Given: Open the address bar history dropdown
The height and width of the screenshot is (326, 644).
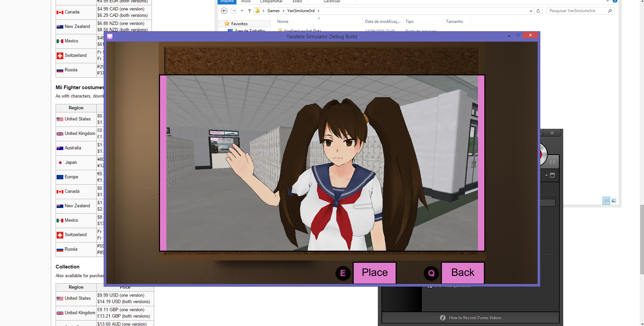Looking at the screenshot, I should point(531,11).
